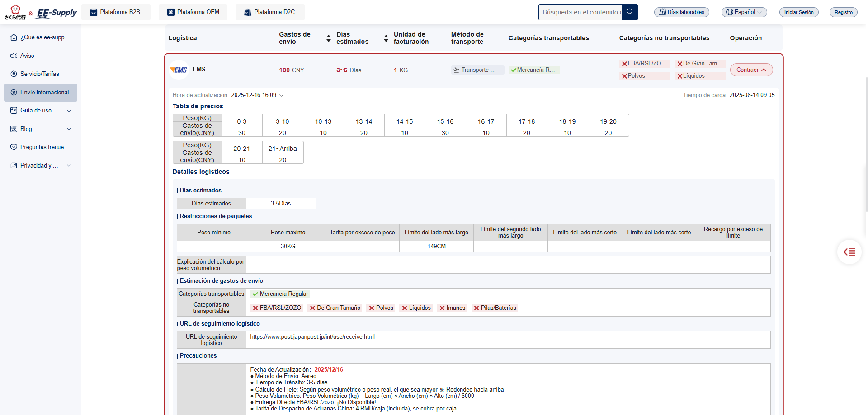Image resolution: width=868 pixels, height=415 pixels.
Task: Click the 0-3 weight range cell
Action: point(242,121)
